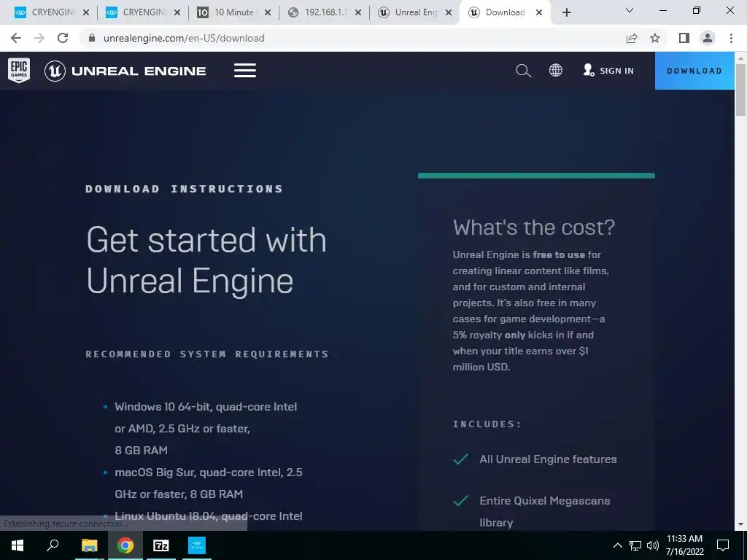Click the address bar URL
The image size is (747, 560).
[184, 38]
